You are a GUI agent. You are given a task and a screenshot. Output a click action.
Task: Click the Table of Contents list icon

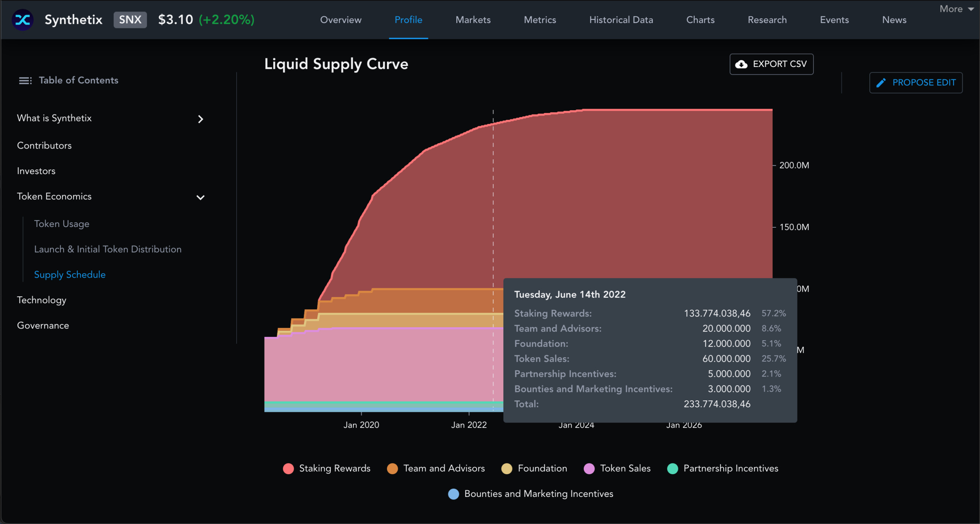[25, 80]
